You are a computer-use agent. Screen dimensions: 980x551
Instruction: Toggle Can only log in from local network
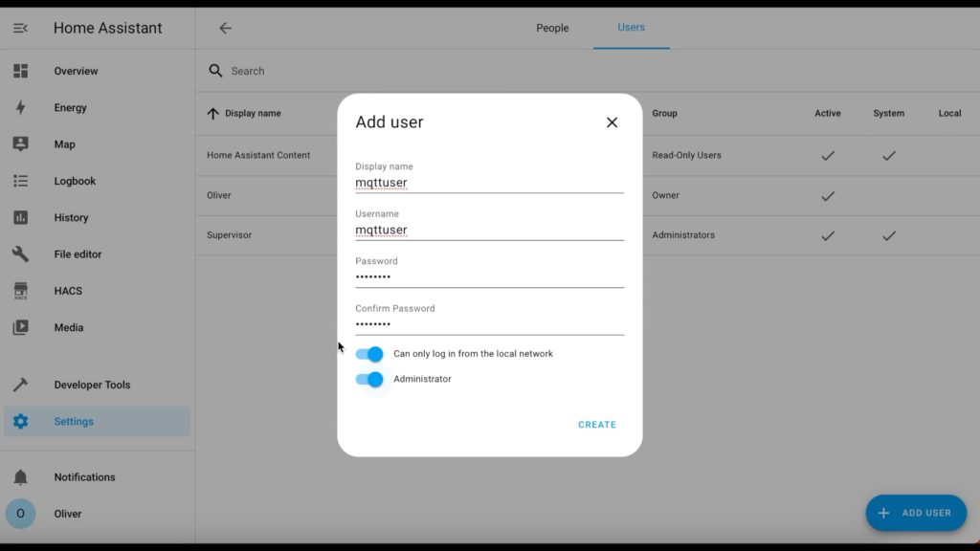pyautogui.click(x=369, y=354)
